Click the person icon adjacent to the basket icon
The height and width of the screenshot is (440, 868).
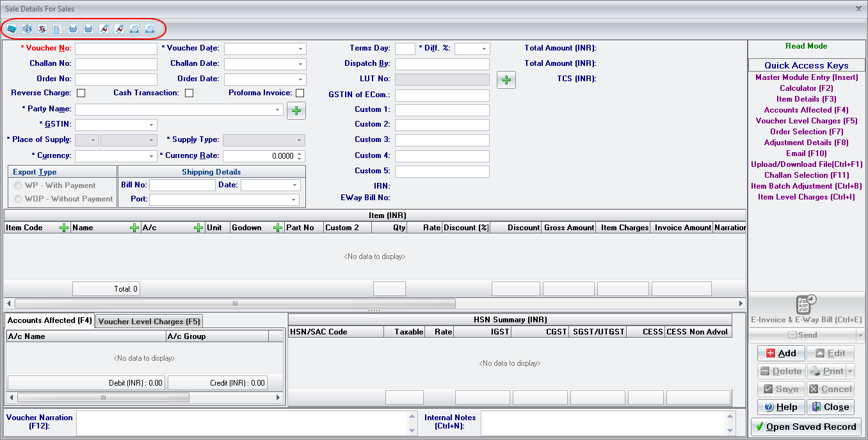point(104,29)
